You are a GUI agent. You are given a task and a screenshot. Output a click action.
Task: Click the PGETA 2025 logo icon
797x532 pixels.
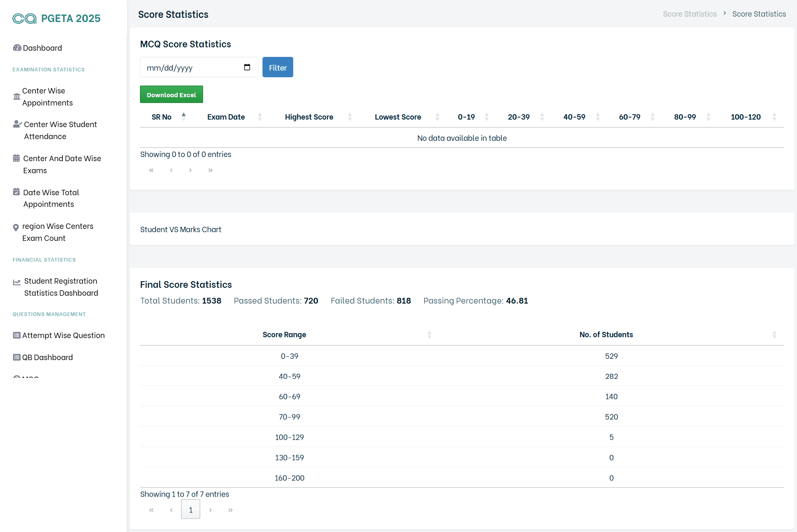coord(24,19)
